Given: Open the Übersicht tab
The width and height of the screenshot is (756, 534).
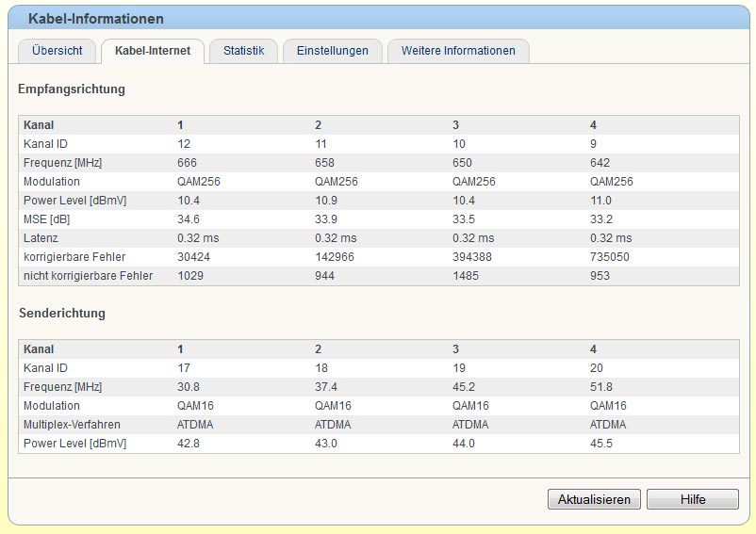Looking at the screenshot, I should click(x=57, y=51).
